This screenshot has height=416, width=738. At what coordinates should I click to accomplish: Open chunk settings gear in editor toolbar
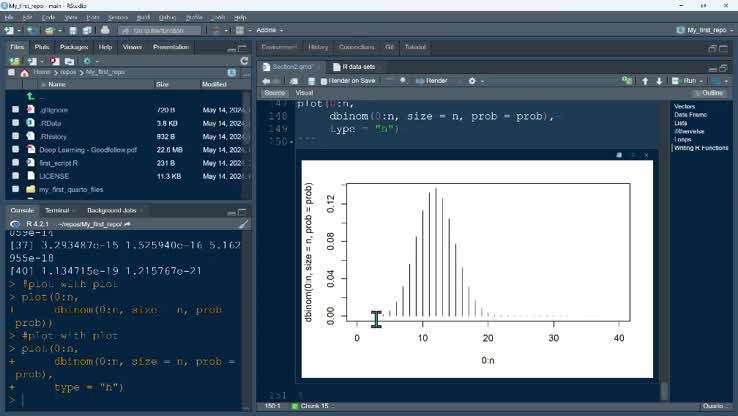point(472,81)
